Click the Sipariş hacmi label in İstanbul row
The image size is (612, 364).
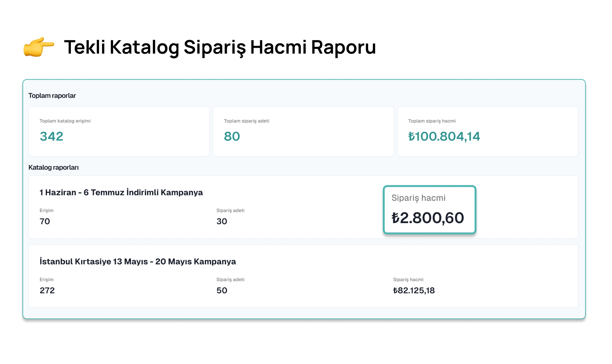408,280
